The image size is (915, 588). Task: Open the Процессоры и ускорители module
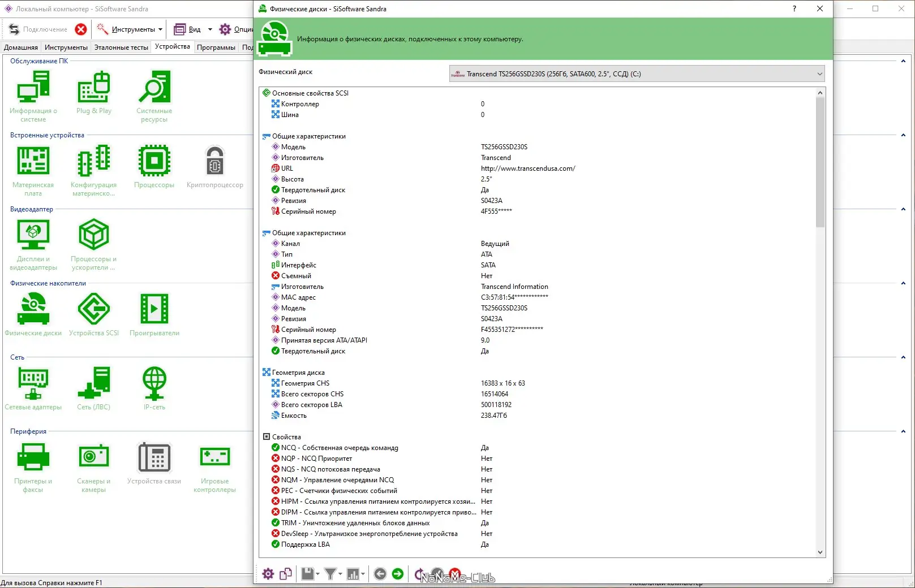pos(94,244)
